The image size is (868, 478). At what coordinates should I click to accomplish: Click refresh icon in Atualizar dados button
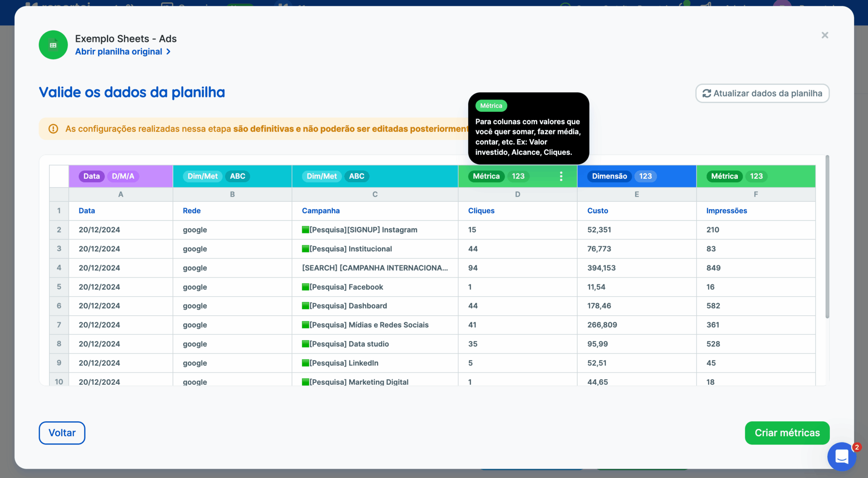707,93
